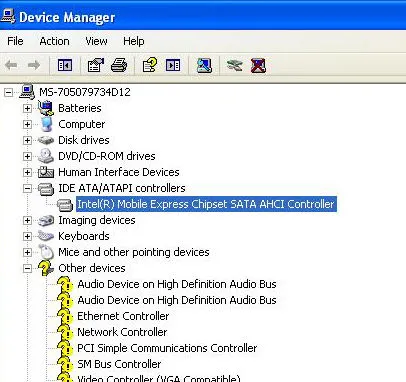The width and height of the screenshot is (406, 382).
Task: Click the IDE ATA/ATAPI controllers icon
Action: tap(46, 189)
